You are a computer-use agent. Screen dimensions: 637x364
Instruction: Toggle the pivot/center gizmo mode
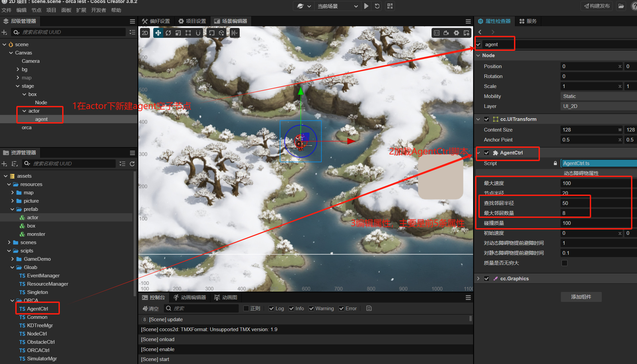tap(211, 33)
